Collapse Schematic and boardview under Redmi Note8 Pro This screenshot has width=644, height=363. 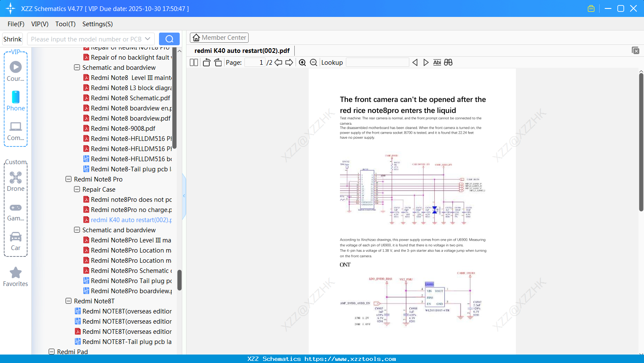[x=77, y=230]
